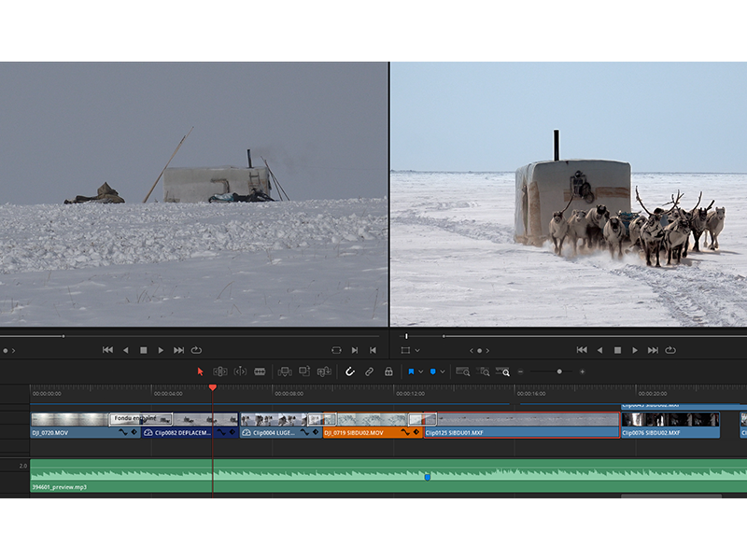The image size is (747, 560).
Task: Select the Fondu enchaîné transition
Action: pyautogui.click(x=141, y=419)
